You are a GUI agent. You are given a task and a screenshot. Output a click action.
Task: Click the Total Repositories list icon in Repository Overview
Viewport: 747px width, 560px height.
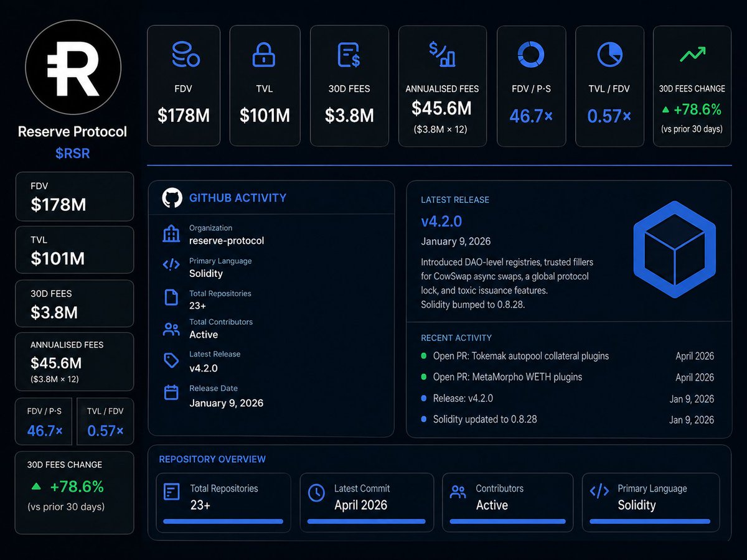tap(171, 492)
